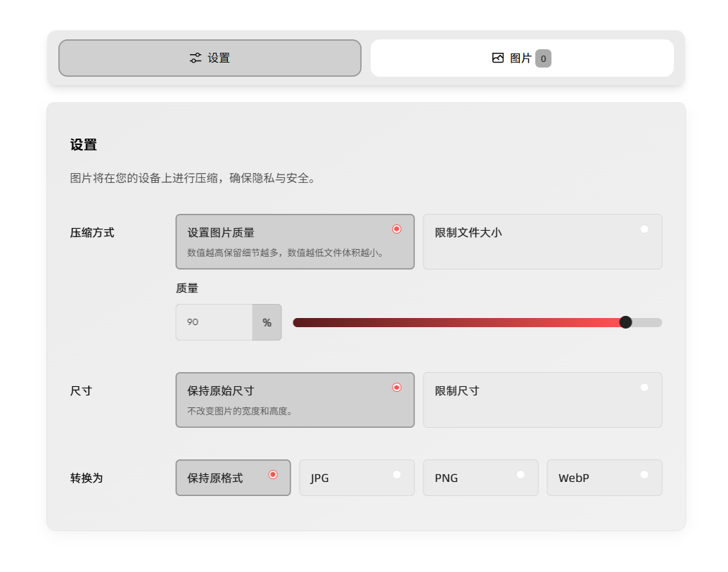Click the 质量 percentage input field

214,322
